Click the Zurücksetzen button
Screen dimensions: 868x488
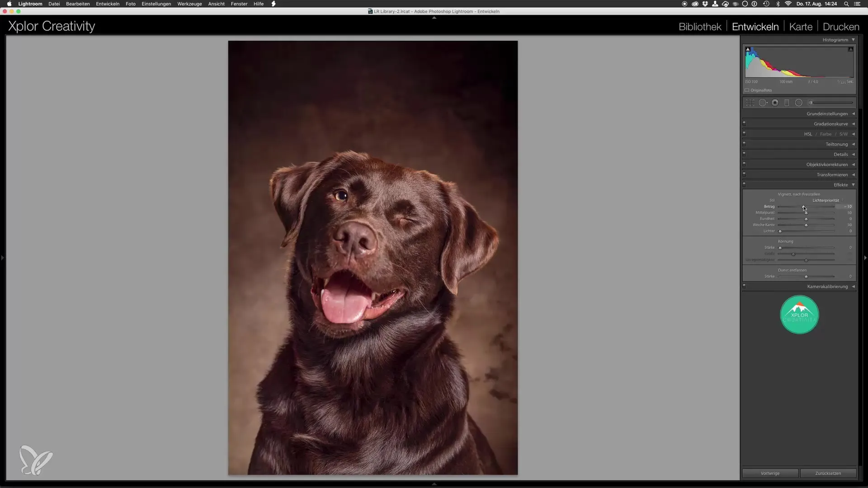(828, 473)
